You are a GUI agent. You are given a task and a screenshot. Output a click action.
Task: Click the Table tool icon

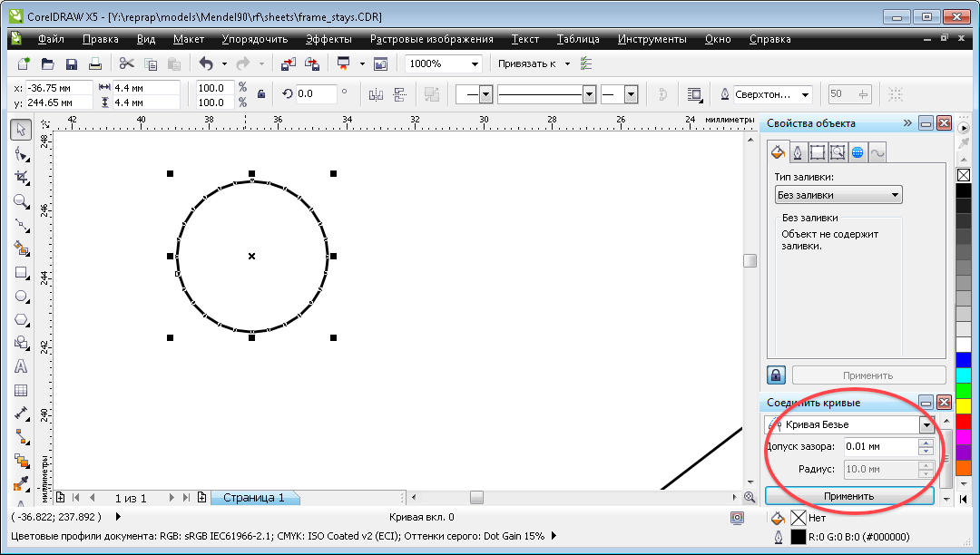pos(21,390)
